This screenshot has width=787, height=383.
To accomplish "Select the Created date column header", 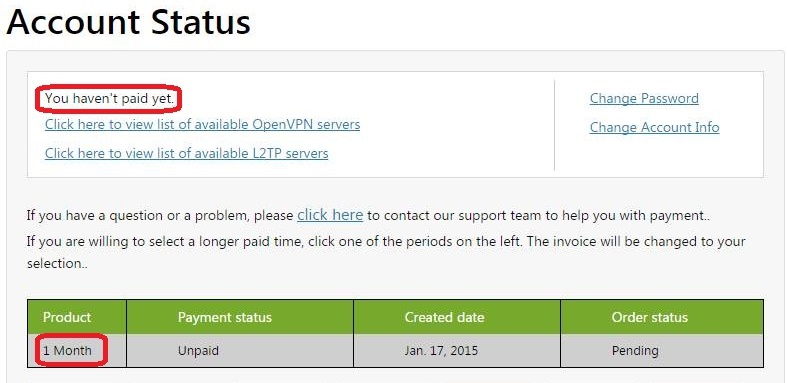I will point(444,317).
